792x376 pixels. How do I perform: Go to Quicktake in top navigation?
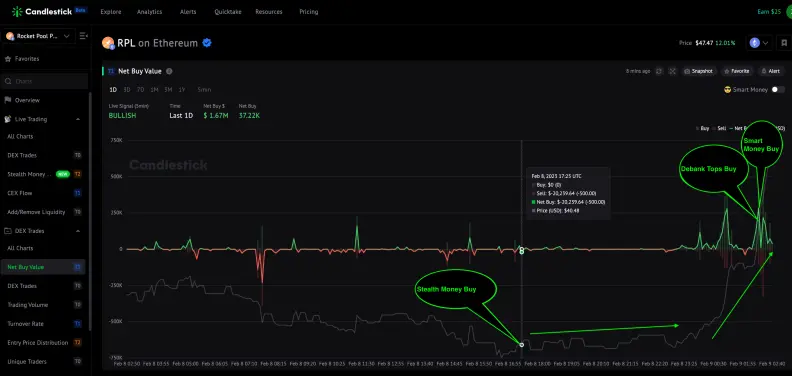pos(227,12)
